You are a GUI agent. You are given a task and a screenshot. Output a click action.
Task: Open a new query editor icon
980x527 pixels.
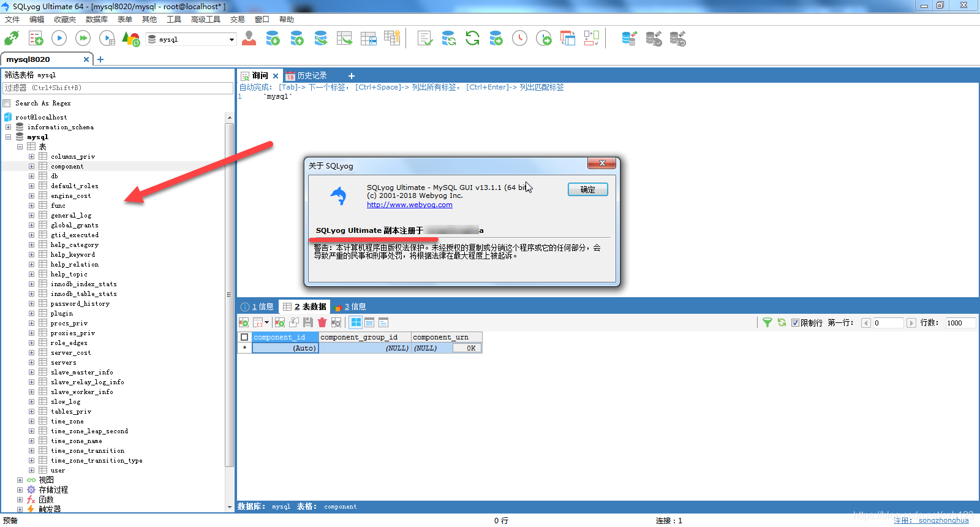[36, 39]
